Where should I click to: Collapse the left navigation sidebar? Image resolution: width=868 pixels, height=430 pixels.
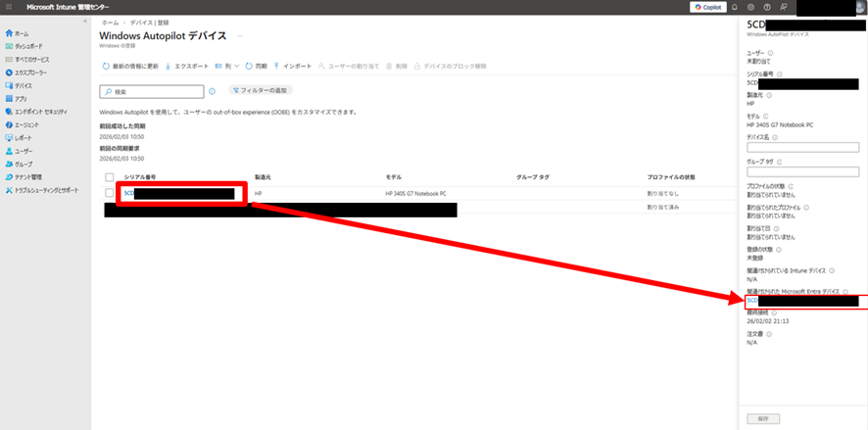point(85,21)
